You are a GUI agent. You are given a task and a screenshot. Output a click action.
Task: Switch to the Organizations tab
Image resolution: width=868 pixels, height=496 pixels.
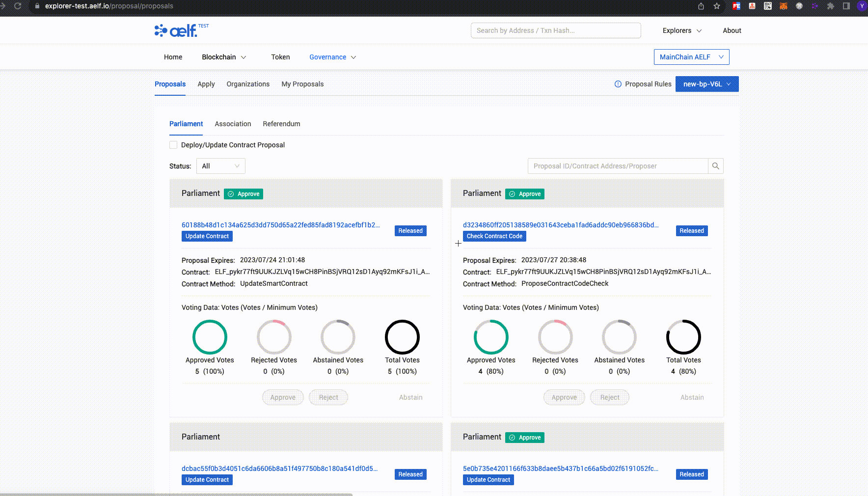pos(248,84)
